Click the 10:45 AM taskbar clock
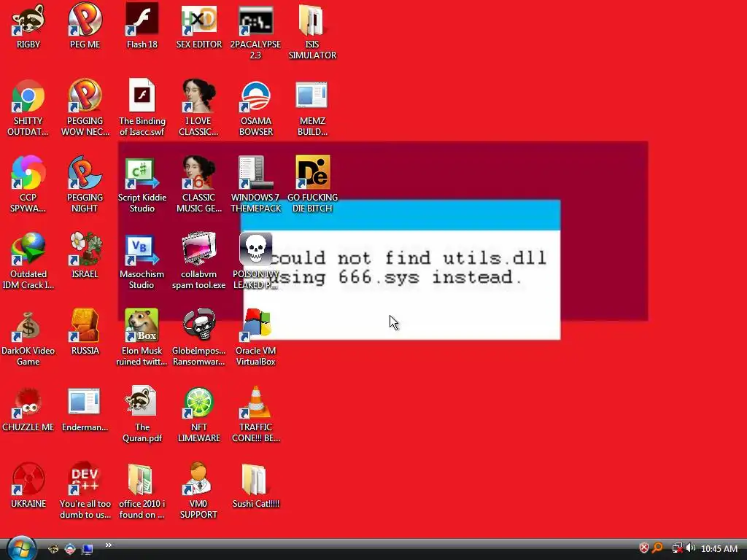Viewport: 747px width, 560px height. pos(719,549)
